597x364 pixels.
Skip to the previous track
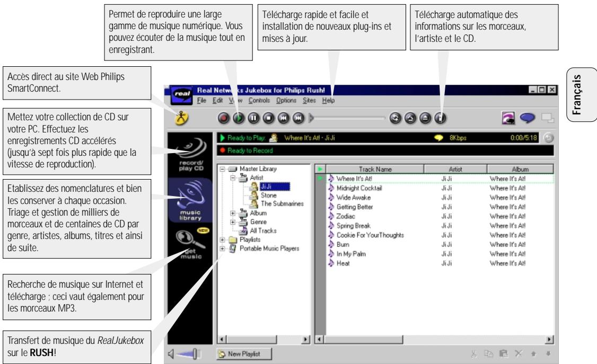283,118
